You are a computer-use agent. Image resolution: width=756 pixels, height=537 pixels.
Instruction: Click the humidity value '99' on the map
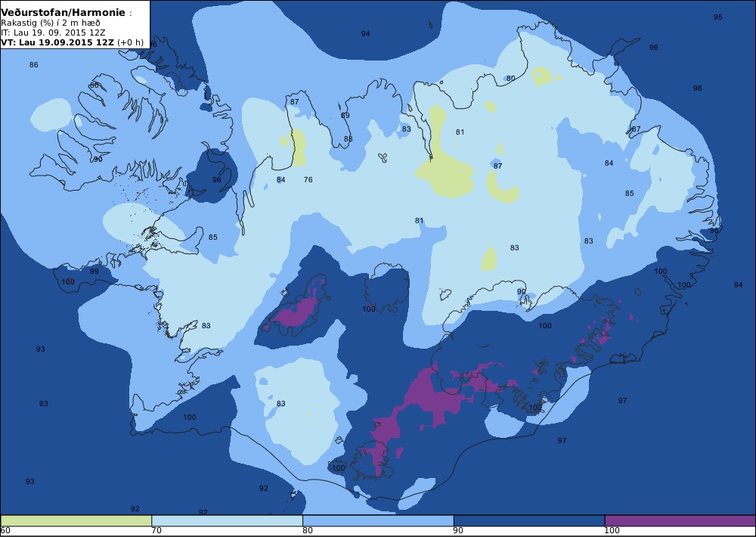(94, 272)
